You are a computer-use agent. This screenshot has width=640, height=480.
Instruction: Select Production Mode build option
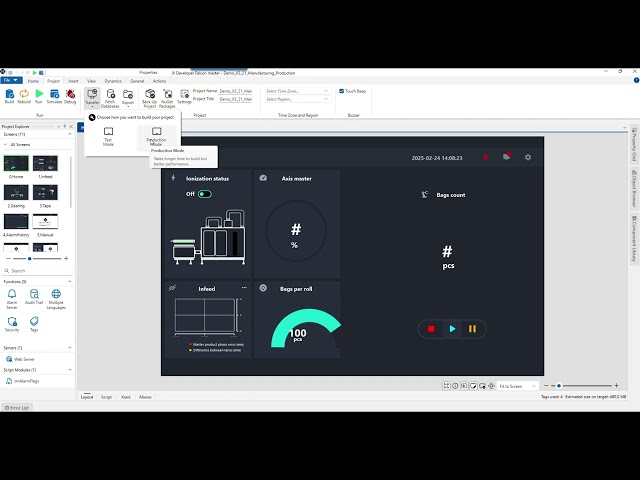tap(157, 135)
